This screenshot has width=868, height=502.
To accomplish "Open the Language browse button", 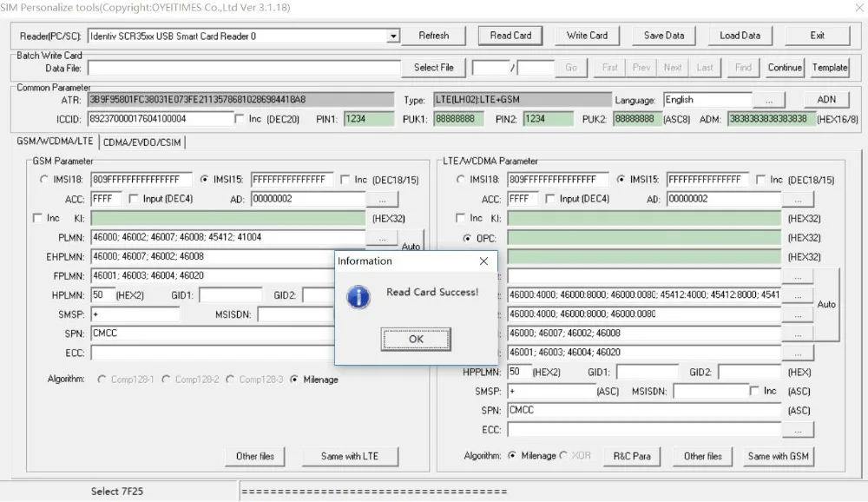I will point(768,100).
